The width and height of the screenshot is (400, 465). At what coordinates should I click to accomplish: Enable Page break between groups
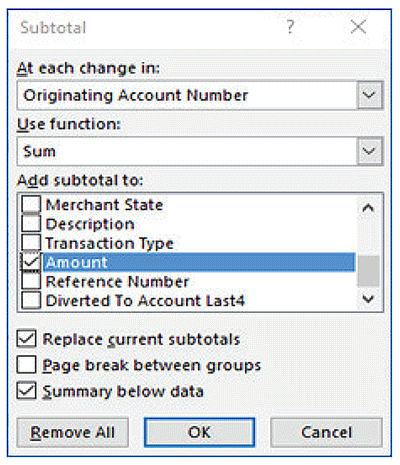(x=26, y=365)
